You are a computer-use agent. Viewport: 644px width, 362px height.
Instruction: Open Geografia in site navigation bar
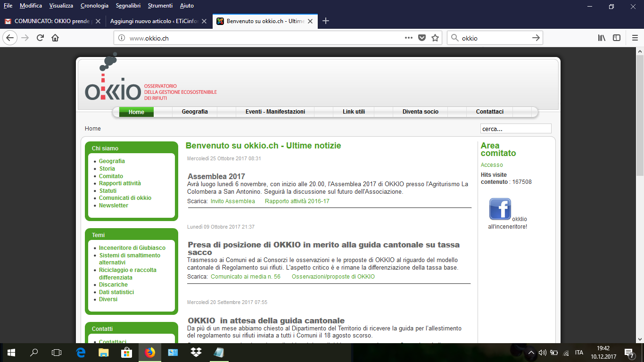click(195, 112)
